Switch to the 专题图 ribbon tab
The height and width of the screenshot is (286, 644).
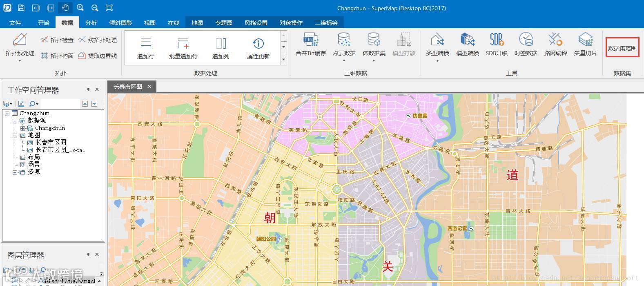pyautogui.click(x=224, y=23)
